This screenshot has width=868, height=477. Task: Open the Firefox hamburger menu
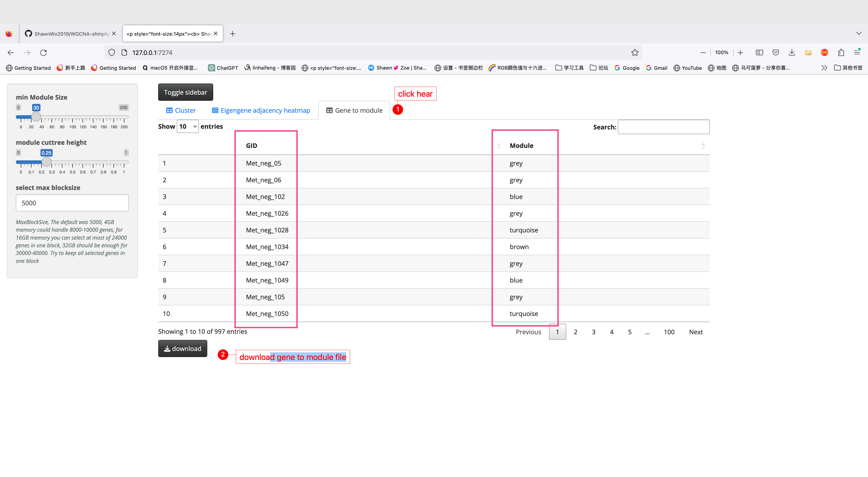[857, 53]
